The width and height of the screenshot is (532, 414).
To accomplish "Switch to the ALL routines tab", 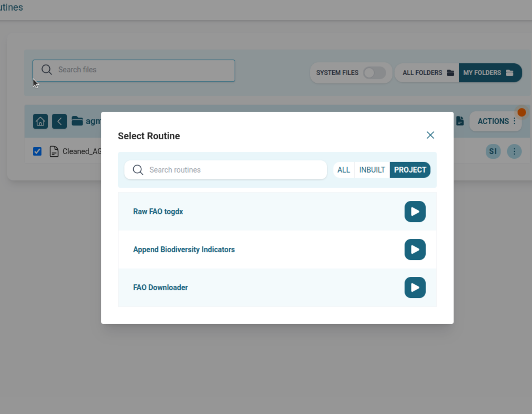I will pyautogui.click(x=344, y=170).
